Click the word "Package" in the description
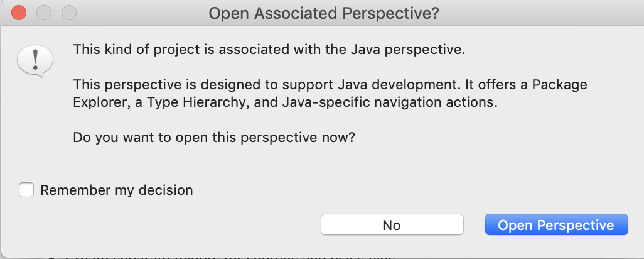 click(561, 84)
